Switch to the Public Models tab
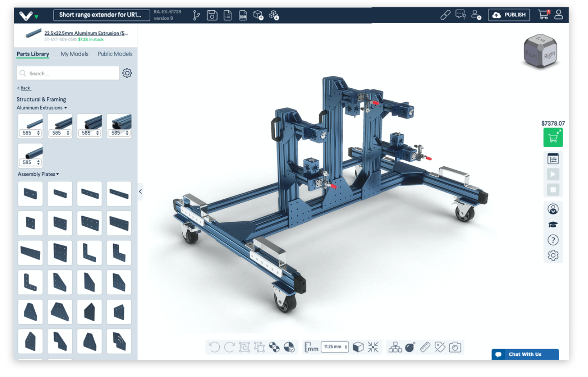Image resolution: width=588 pixels, height=377 pixels. [x=115, y=54]
